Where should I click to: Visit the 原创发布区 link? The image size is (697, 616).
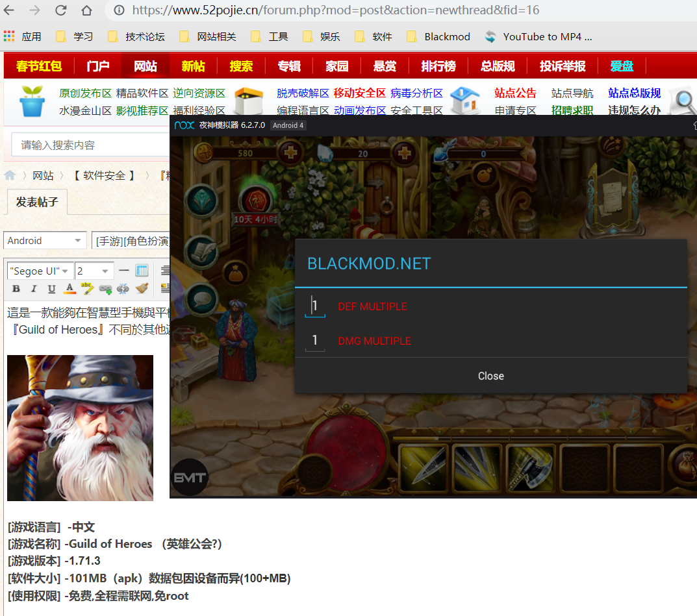[x=85, y=93]
